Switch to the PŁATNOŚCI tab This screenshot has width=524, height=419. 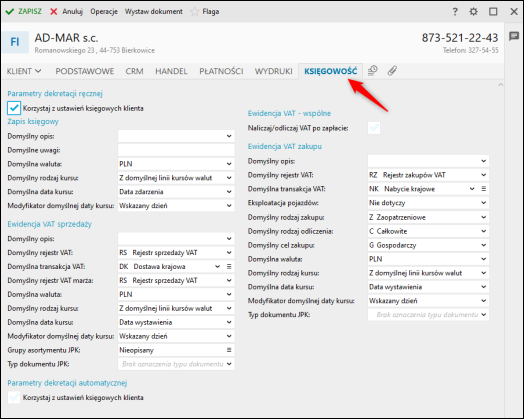pyautogui.click(x=221, y=71)
